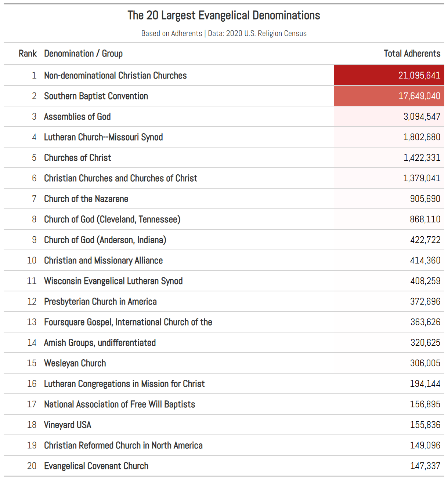Click the dark red bar showing 21,095,641
The image size is (448, 480).
pyautogui.click(x=389, y=75)
